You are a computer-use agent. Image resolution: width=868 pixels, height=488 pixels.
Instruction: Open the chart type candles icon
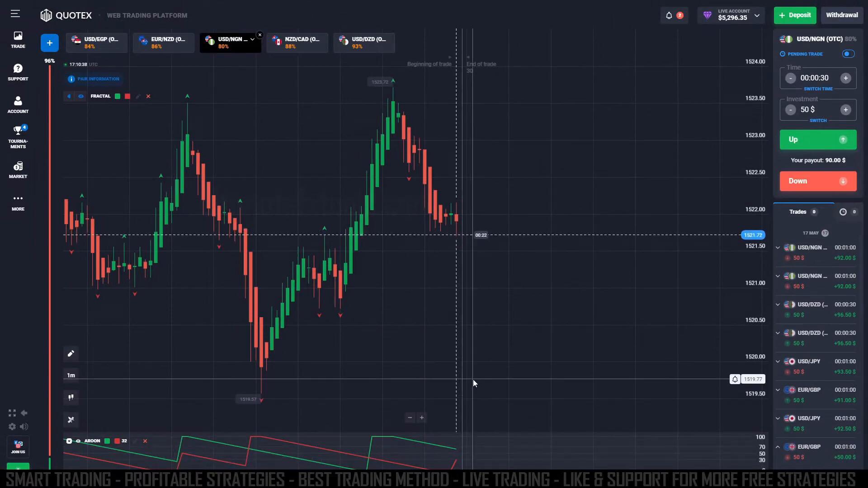pos(71,398)
